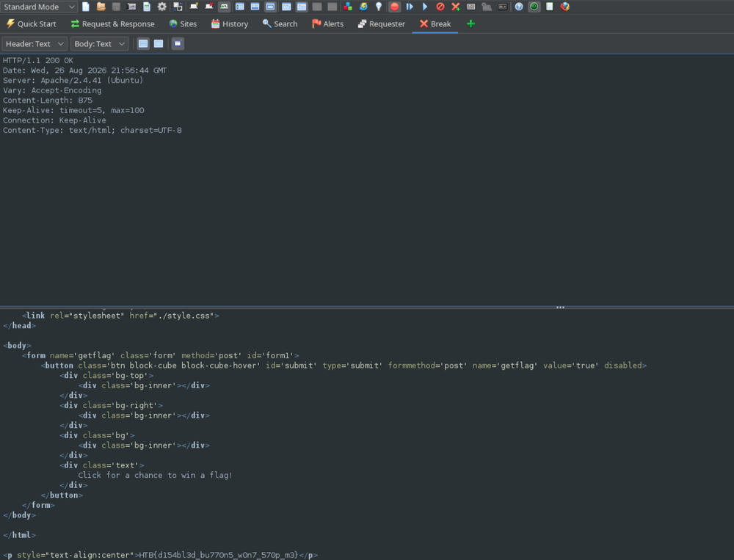Click the 'HTTP/1.1 200 OK' status line
The height and width of the screenshot is (560, 734).
click(x=38, y=60)
